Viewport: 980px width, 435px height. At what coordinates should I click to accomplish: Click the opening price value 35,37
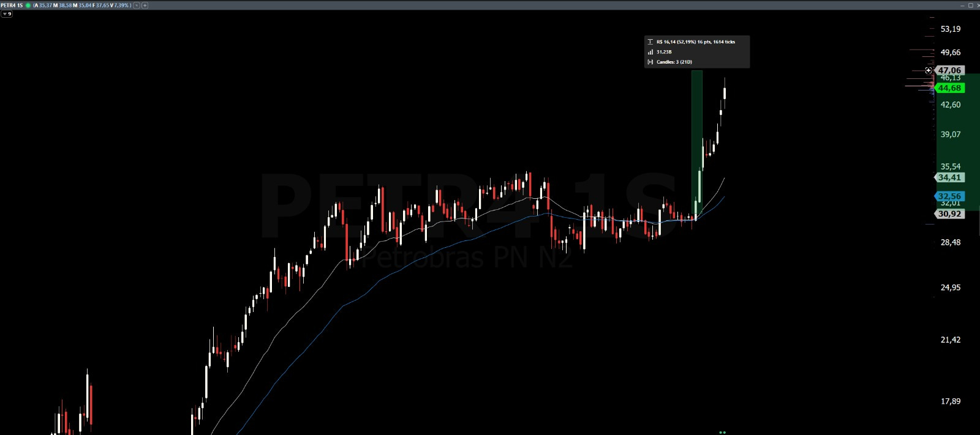pyautogui.click(x=45, y=5)
